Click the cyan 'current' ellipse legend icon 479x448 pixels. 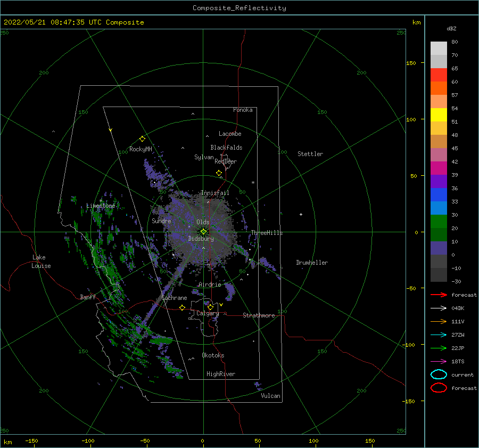coord(439,374)
